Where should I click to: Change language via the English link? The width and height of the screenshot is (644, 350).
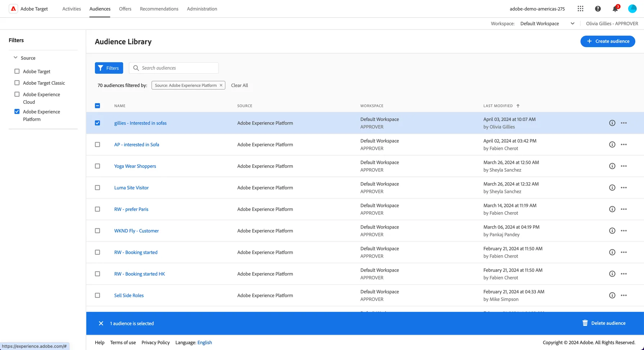[x=204, y=342]
